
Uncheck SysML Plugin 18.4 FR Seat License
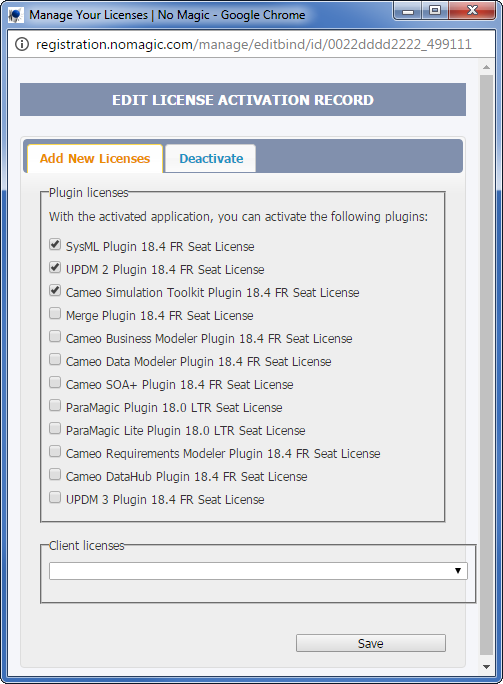(55, 244)
